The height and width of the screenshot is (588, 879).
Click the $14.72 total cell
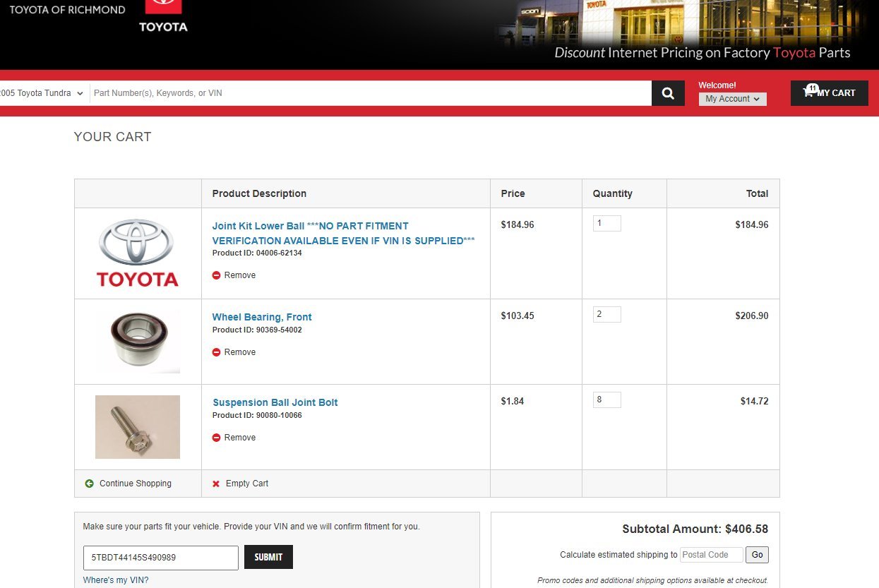755,401
